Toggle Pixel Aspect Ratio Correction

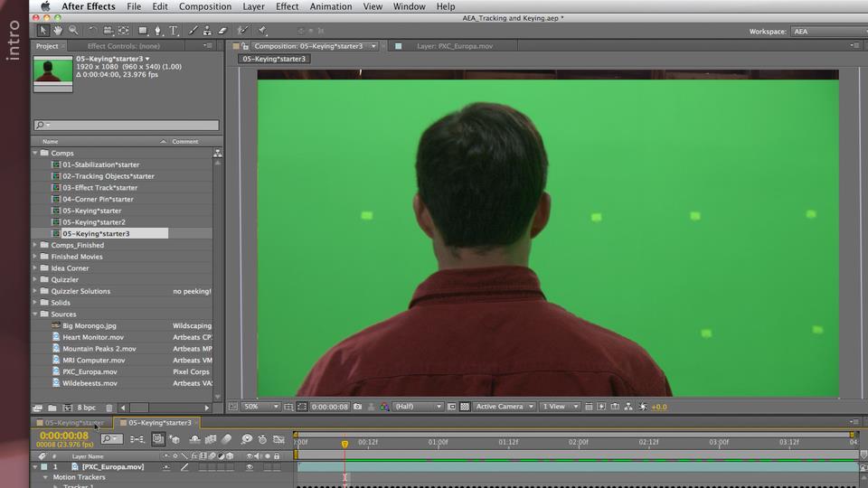(589, 407)
